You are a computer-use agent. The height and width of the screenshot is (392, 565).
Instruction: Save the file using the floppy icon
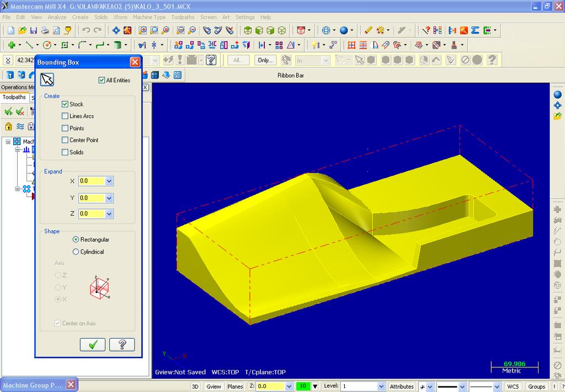click(34, 30)
